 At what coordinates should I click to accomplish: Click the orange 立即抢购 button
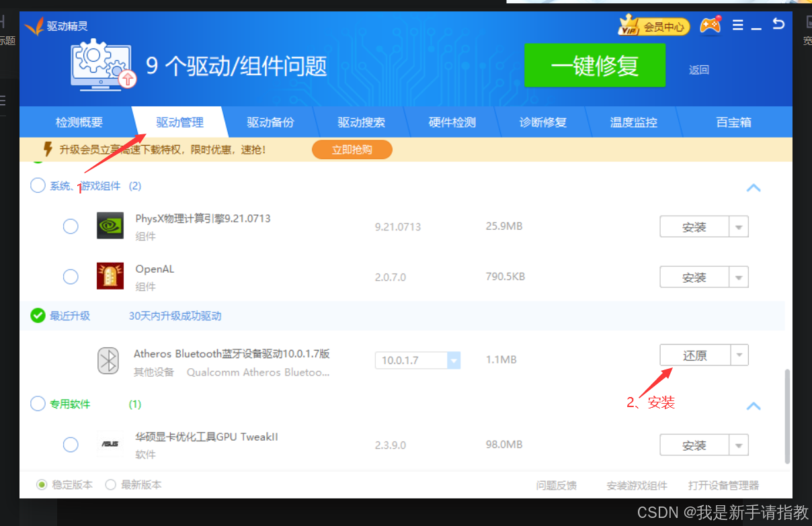pyautogui.click(x=352, y=149)
